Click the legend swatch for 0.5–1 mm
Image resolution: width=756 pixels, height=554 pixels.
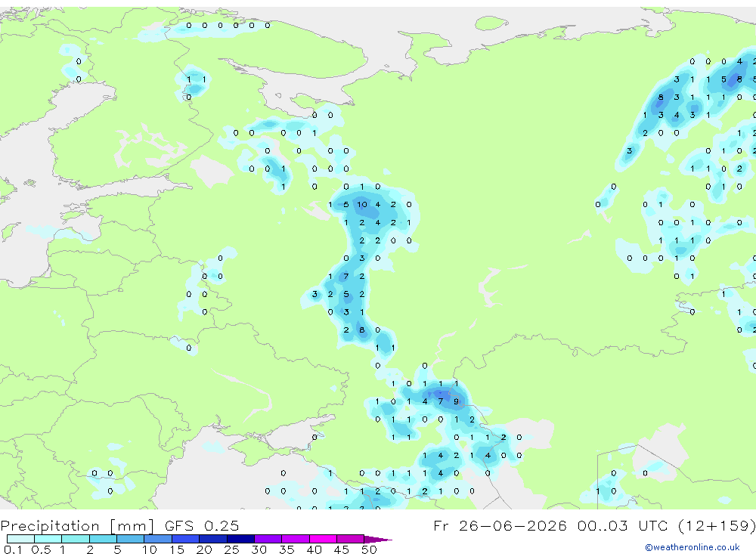[x=48, y=539]
